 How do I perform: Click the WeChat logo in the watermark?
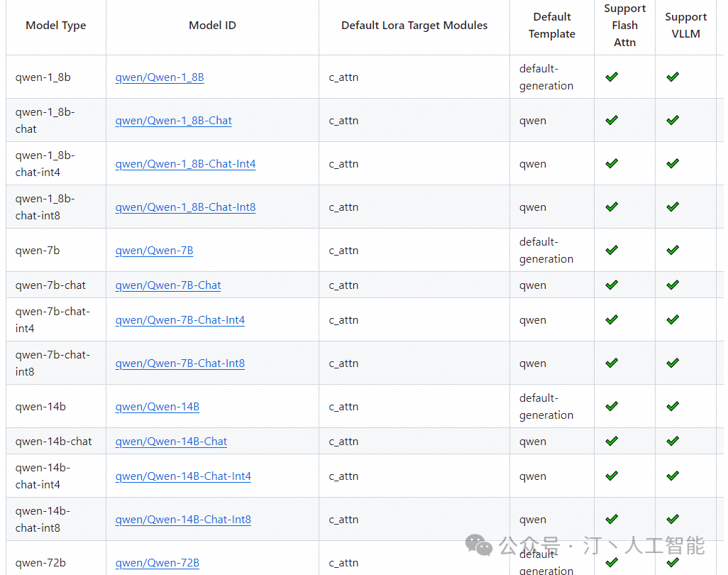479,545
